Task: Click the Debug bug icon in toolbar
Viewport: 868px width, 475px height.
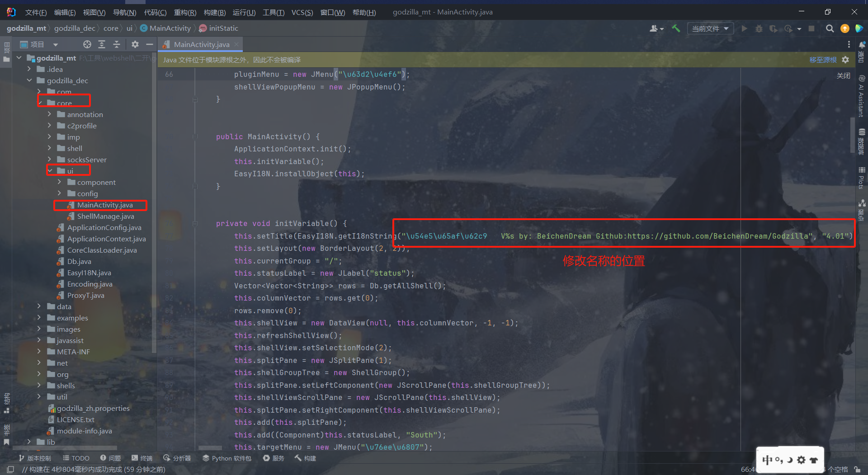Action: [759, 28]
